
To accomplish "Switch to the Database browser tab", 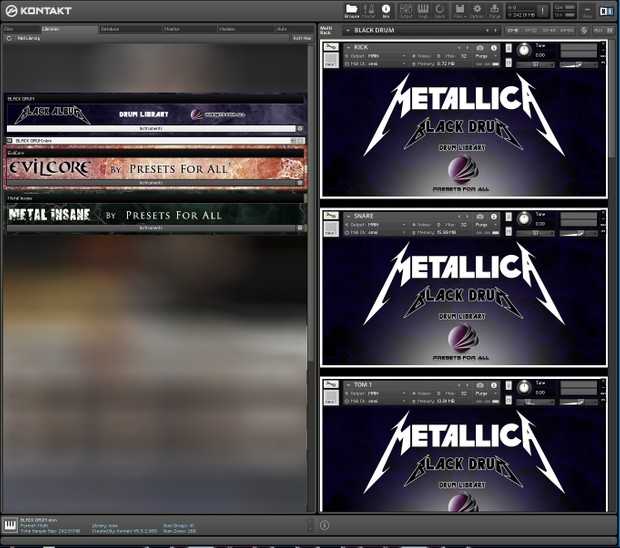I will (130, 29).
